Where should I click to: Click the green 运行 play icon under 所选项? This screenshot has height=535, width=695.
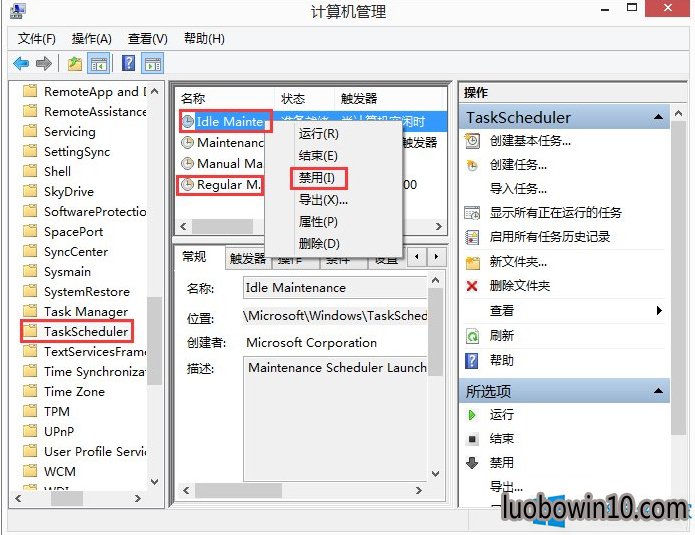(x=472, y=415)
